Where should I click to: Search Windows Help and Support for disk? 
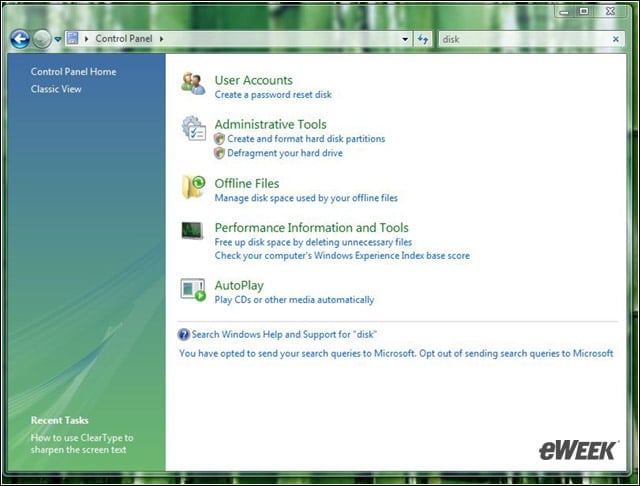point(284,335)
